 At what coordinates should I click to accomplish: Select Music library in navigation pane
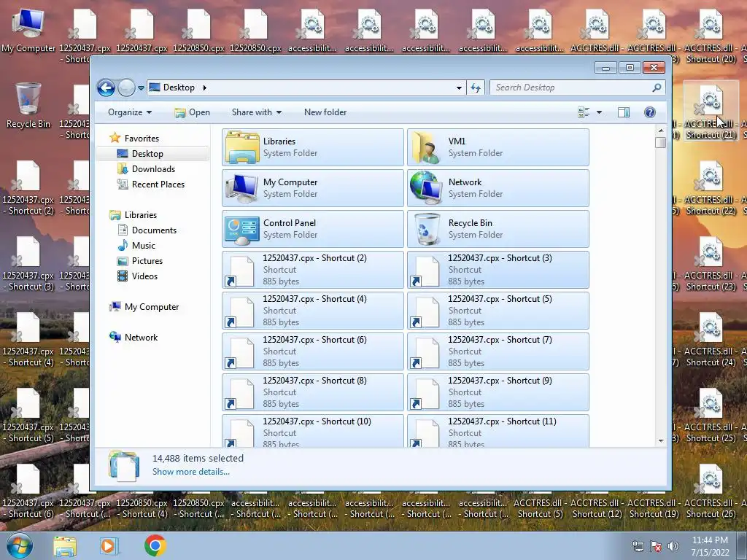144,246
